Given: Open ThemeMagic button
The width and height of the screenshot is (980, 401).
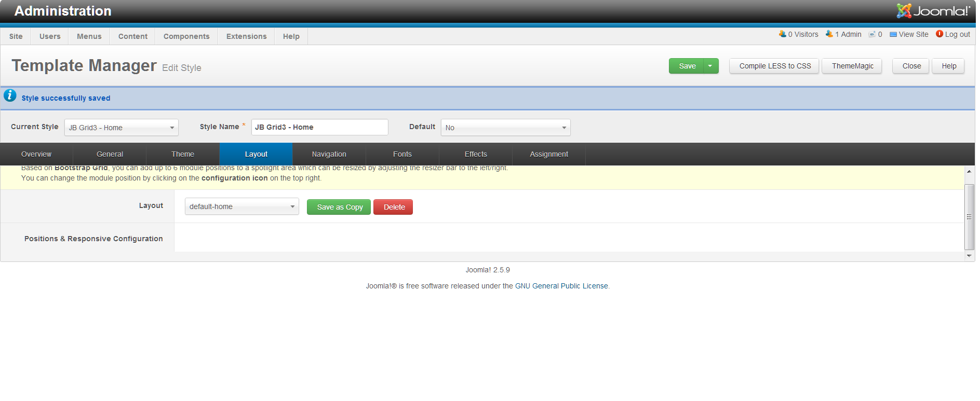Looking at the screenshot, I should coord(852,66).
